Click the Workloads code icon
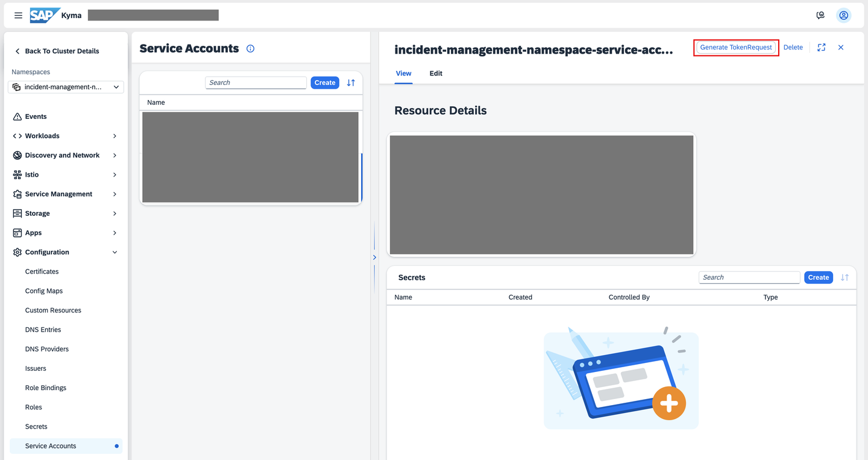 click(x=17, y=136)
